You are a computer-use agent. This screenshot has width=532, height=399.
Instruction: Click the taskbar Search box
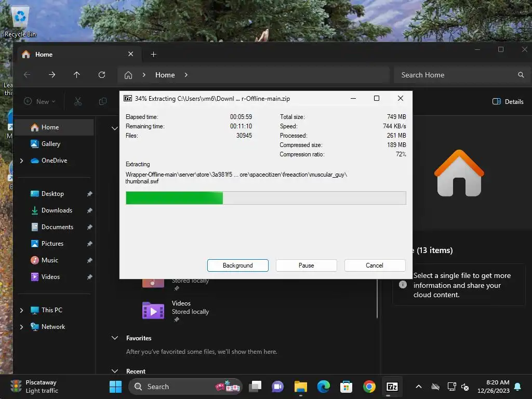pos(185,387)
